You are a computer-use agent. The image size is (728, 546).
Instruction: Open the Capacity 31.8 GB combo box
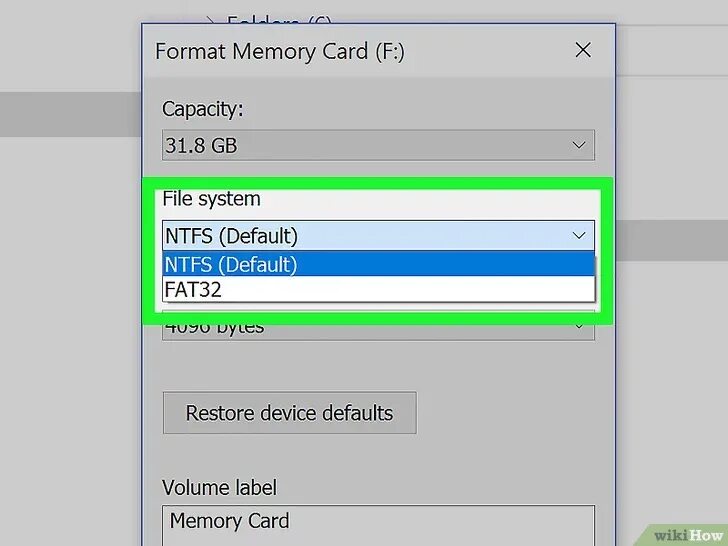click(378, 145)
